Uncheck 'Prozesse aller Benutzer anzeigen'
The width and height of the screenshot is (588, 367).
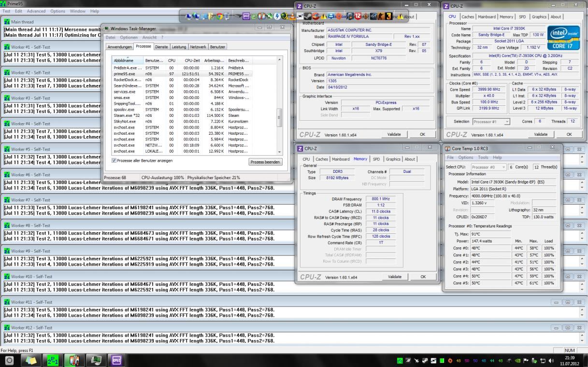click(x=115, y=161)
